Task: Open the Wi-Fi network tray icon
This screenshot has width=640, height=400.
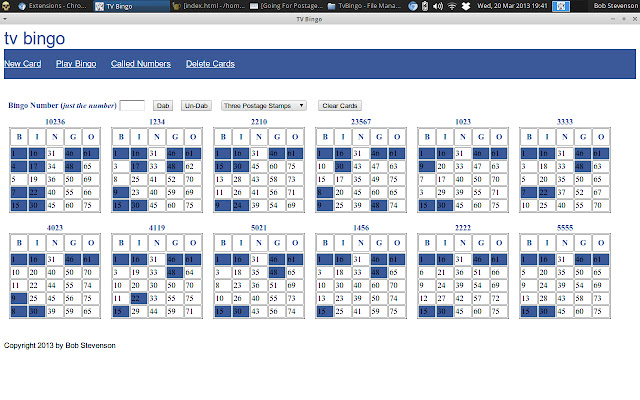Action: (451, 6)
